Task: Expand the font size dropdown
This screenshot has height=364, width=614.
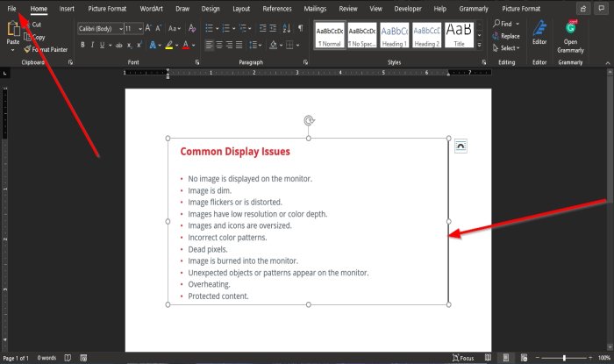Action: coord(139,28)
